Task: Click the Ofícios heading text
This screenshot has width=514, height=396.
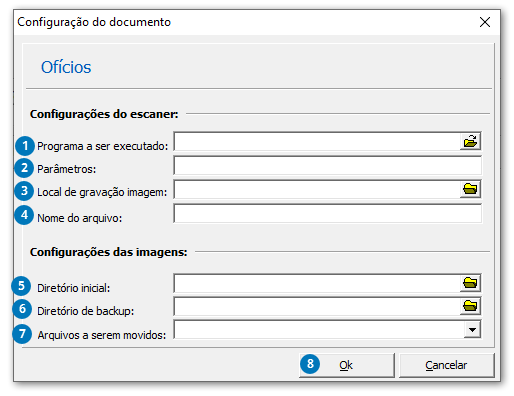Action: [66, 67]
